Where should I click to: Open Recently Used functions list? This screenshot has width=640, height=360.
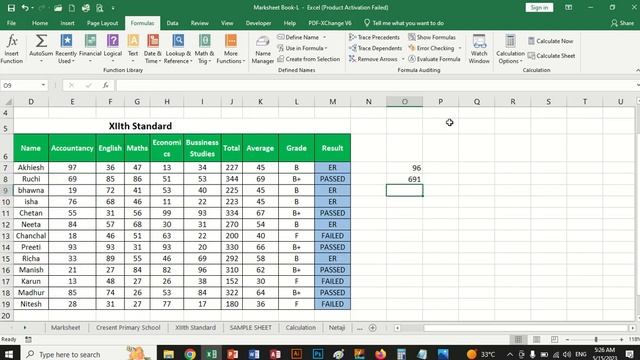pyautogui.click(x=66, y=49)
